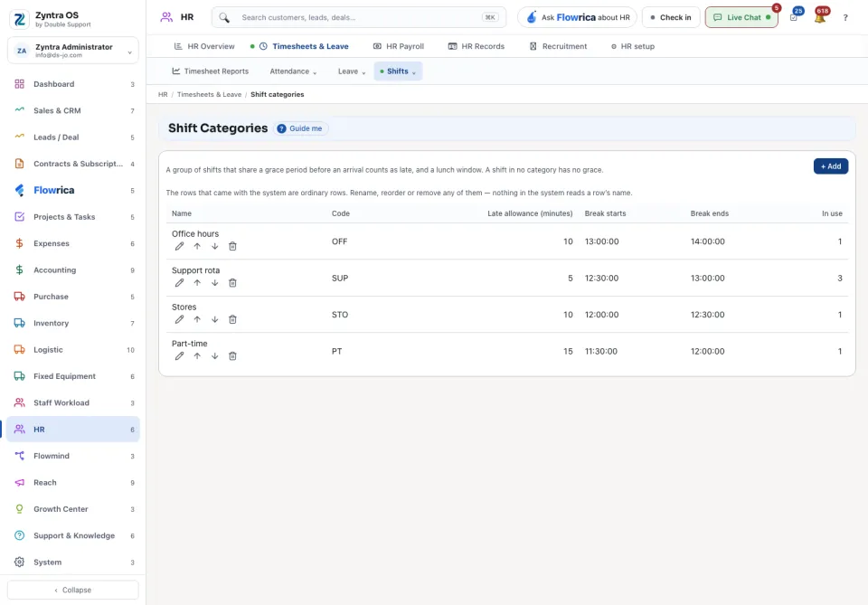Click the Zyntra OS logo
This screenshot has width=868, height=605.
pyautogui.click(x=19, y=19)
